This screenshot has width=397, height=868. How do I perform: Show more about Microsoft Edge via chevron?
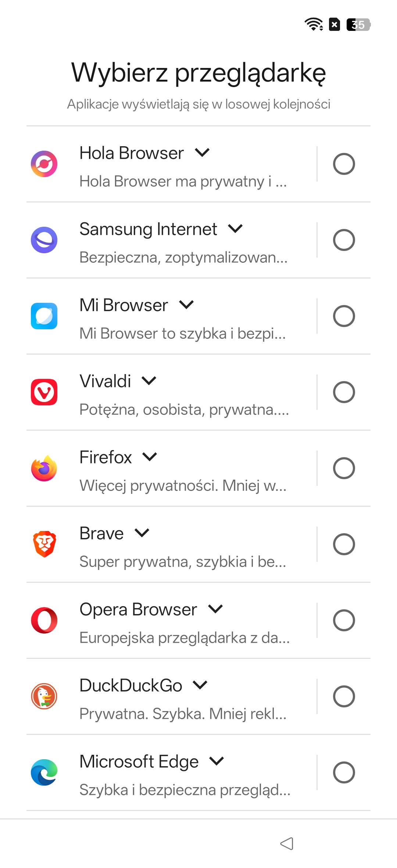(217, 761)
